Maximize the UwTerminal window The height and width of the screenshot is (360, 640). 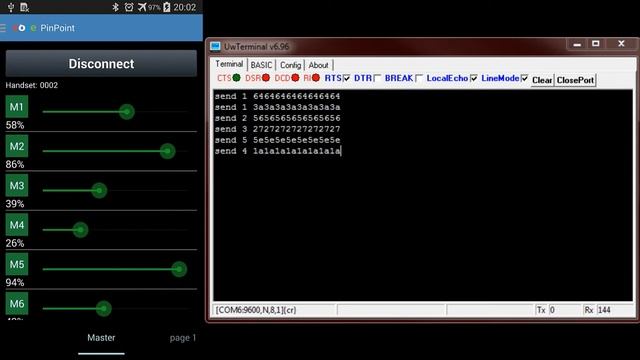tap(596, 44)
